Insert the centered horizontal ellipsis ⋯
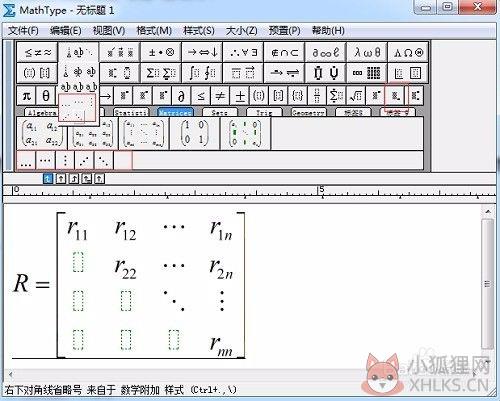This screenshot has height=401, width=500. pos(45,161)
